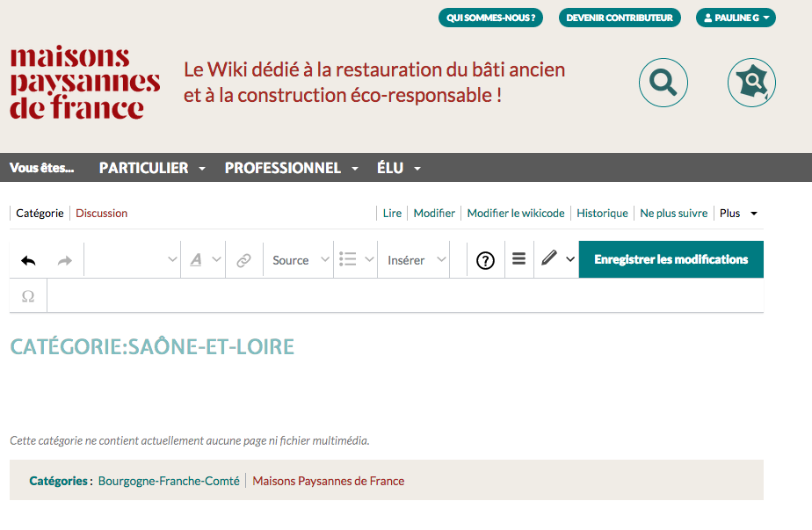Open the link insertion tool
The height and width of the screenshot is (530, 812).
(244, 260)
